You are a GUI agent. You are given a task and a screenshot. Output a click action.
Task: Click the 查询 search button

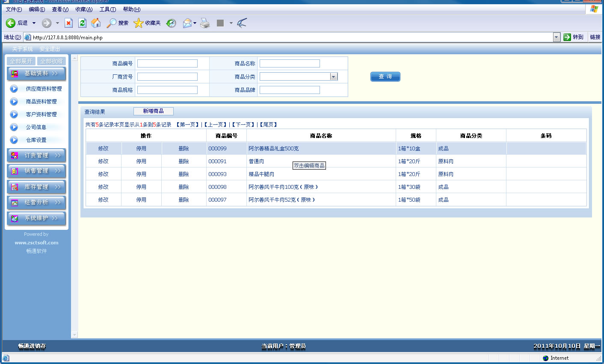click(x=385, y=76)
